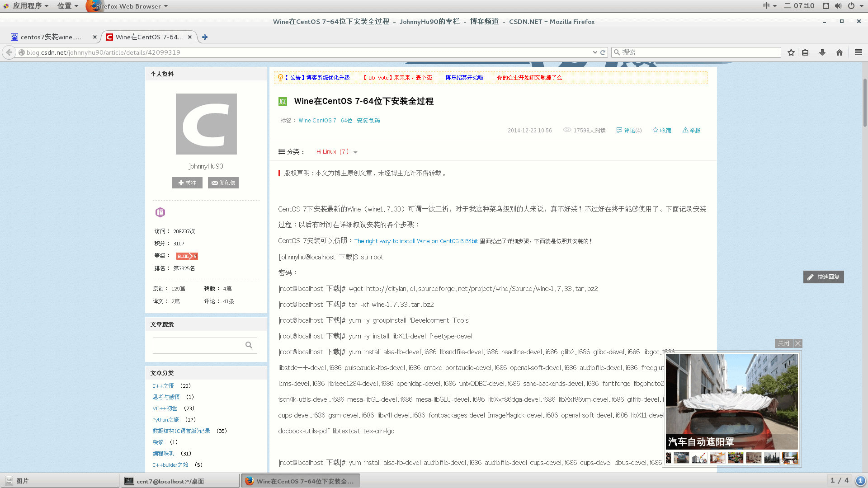868x488 pixels.
Task: Open category Python之旅
Action: pos(165,420)
